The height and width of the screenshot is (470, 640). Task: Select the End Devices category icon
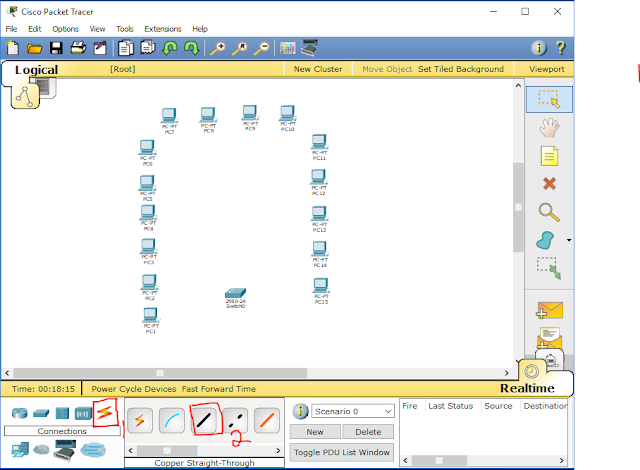click(20, 450)
